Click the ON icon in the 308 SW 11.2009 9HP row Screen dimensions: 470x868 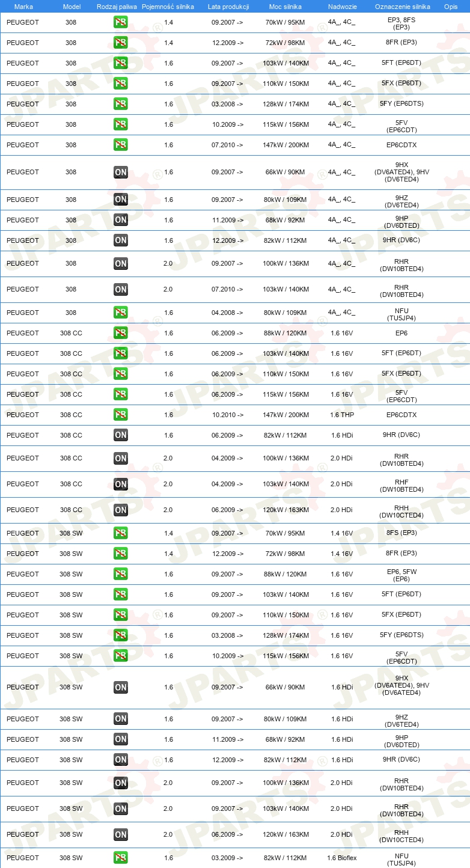[121, 739]
